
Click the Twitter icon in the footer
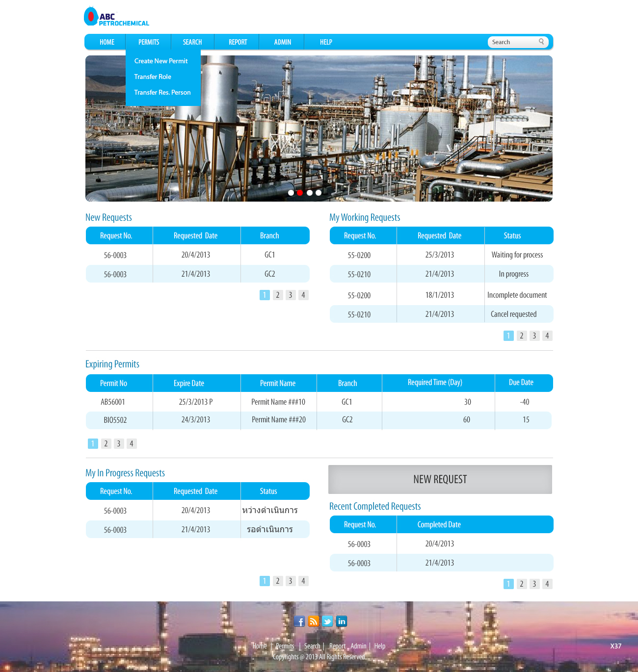(x=327, y=621)
